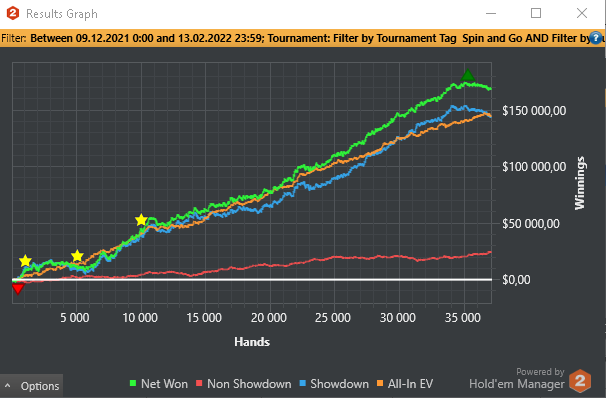Viewport: 606px width, 398px height.
Task: Click the chevron arrow beside Options
Action: pyautogui.click(x=7, y=386)
